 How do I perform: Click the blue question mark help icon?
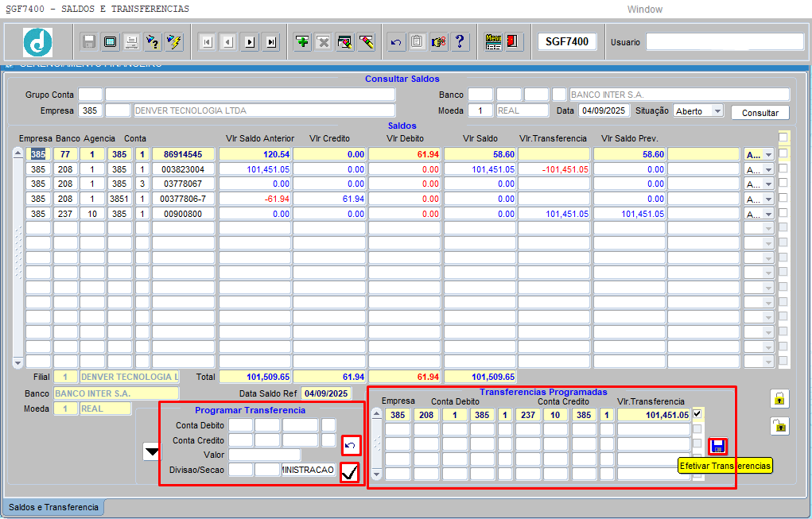pos(460,42)
